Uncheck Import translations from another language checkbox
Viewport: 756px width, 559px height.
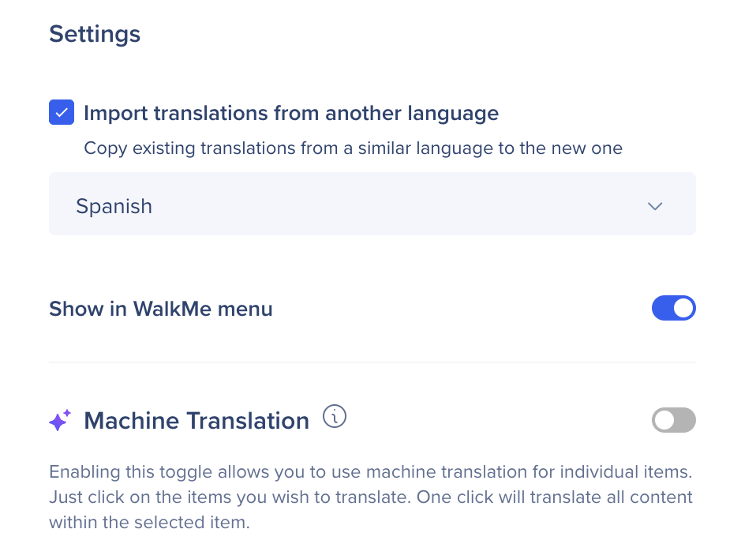coord(62,113)
